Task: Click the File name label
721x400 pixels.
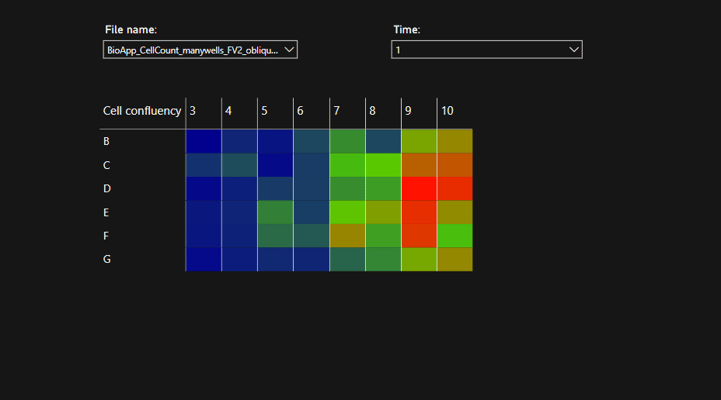Action: [131, 30]
